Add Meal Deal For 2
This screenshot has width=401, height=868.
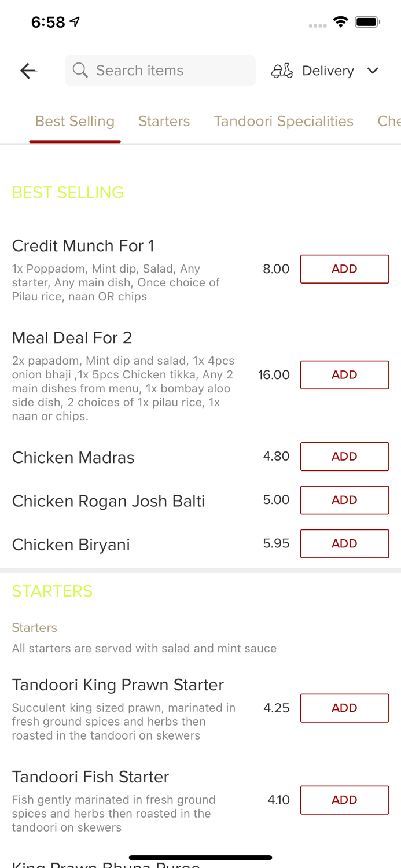(344, 374)
